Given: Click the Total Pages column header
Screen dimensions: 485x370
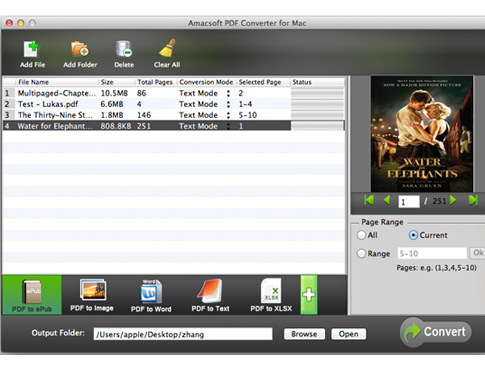Looking at the screenshot, I should coord(155,82).
